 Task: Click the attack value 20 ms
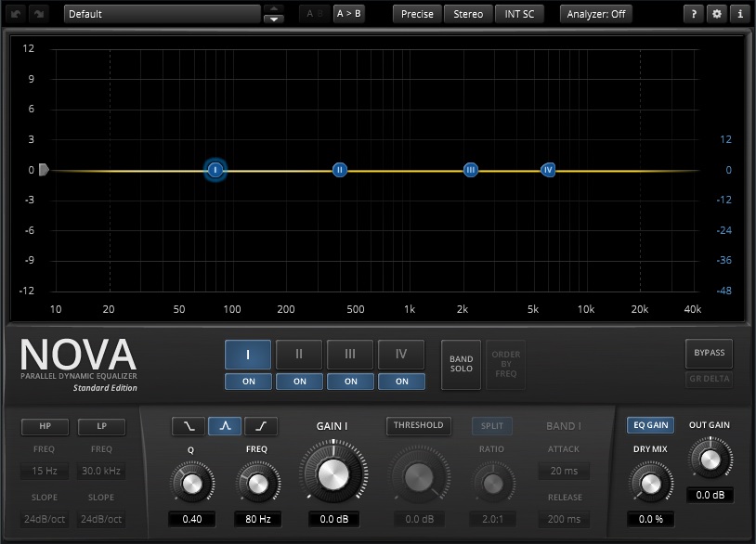pos(564,471)
